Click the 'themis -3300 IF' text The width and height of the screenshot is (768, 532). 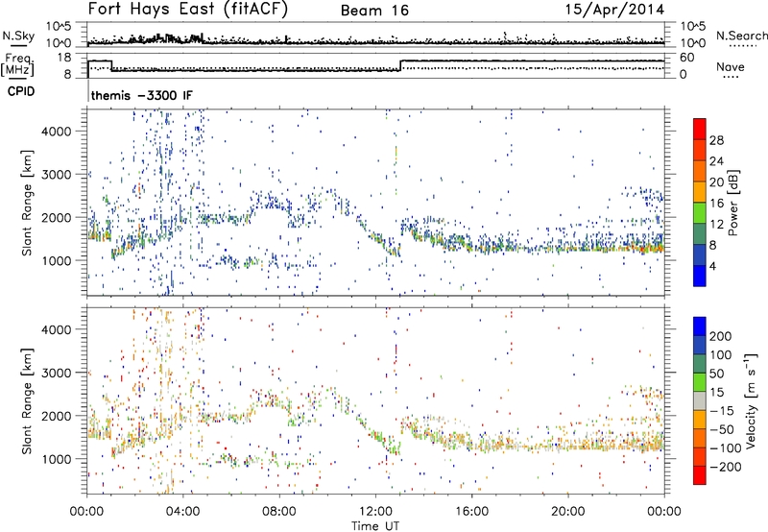(x=141, y=95)
